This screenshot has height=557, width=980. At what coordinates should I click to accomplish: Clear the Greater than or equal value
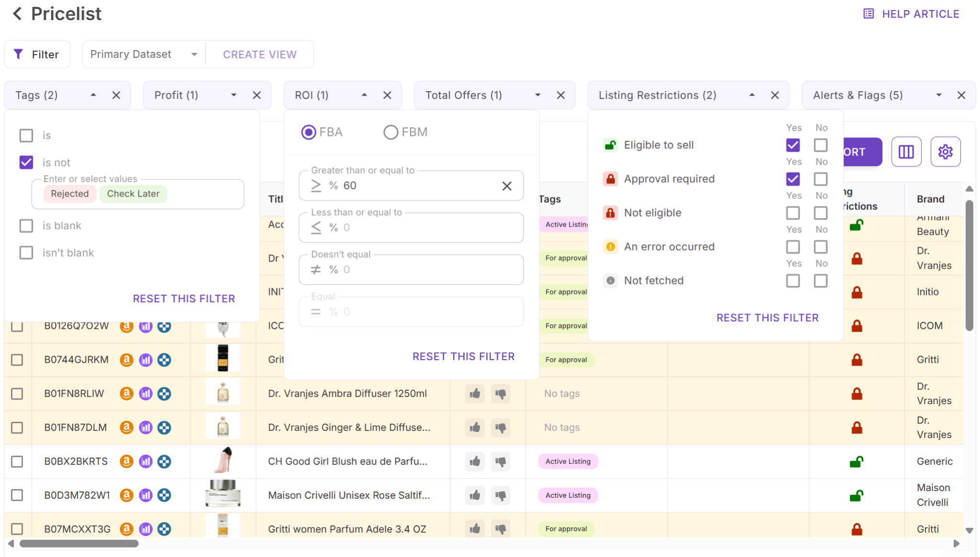tap(507, 186)
